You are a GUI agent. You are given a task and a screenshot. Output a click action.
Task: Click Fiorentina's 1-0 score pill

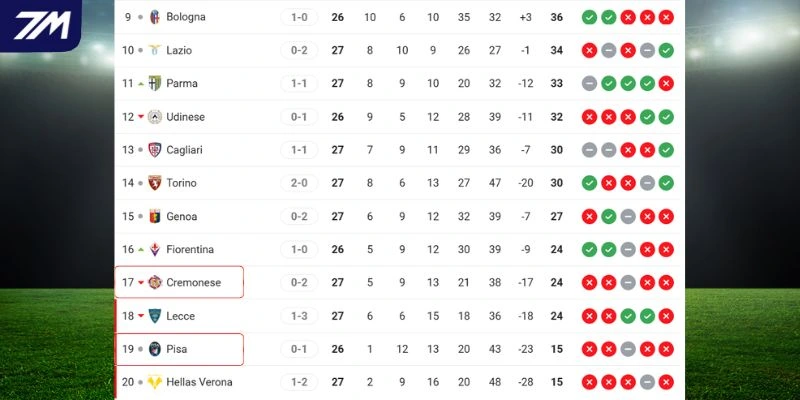click(299, 249)
